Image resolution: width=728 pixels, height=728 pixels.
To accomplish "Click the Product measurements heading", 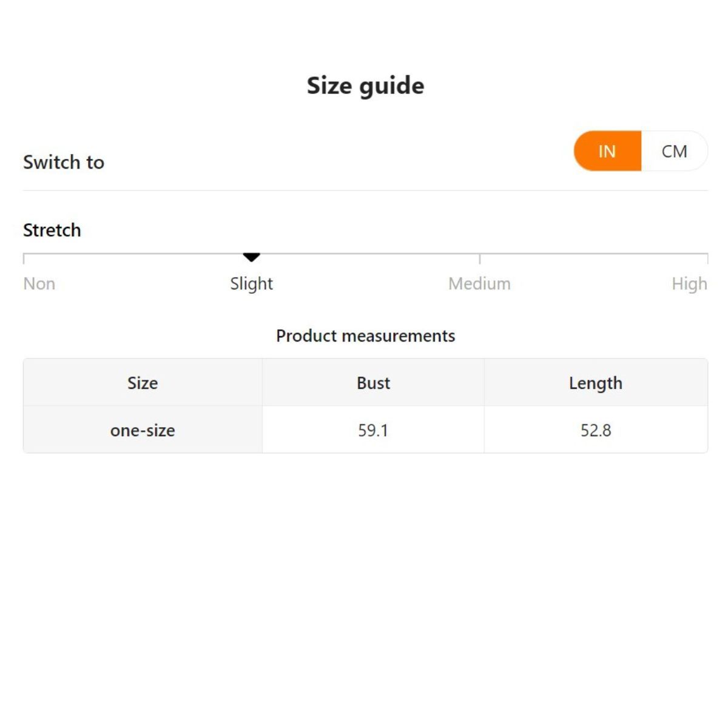I will pyautogui.click(x=365, y=335).
